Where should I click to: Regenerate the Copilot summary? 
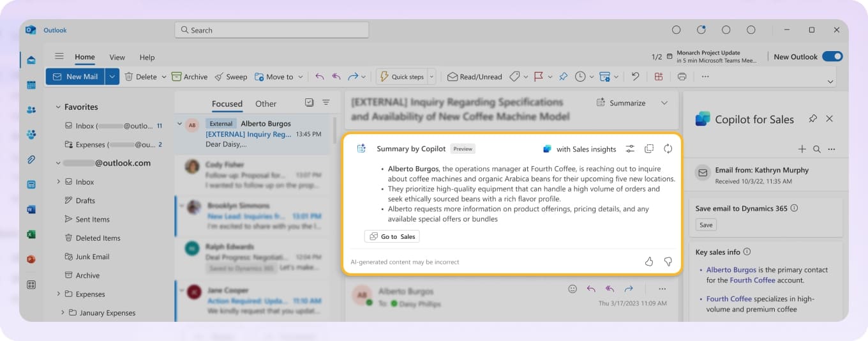668,149
